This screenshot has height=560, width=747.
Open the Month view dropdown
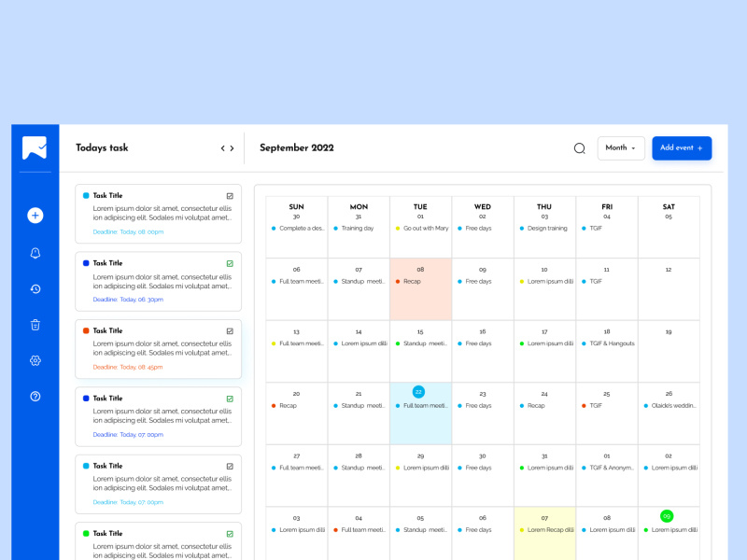pos(620,147)
